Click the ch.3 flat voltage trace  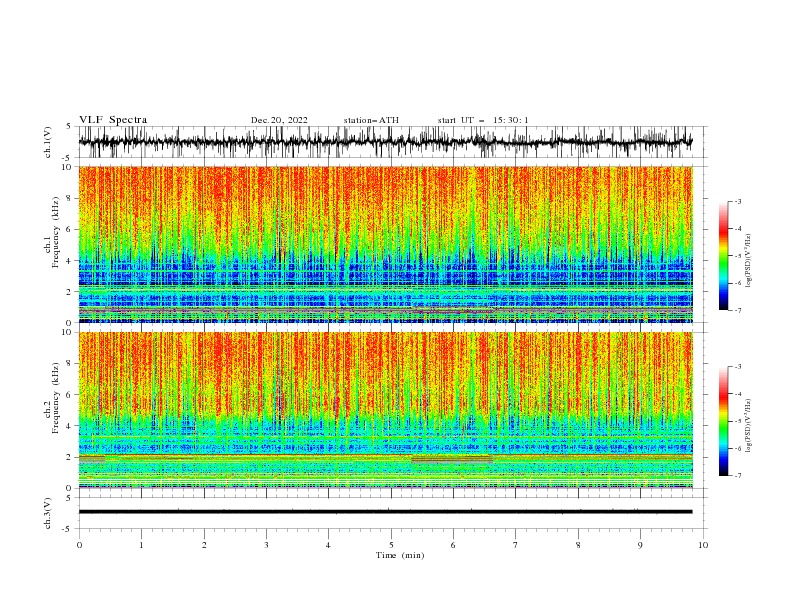click(x=385, y=512)
